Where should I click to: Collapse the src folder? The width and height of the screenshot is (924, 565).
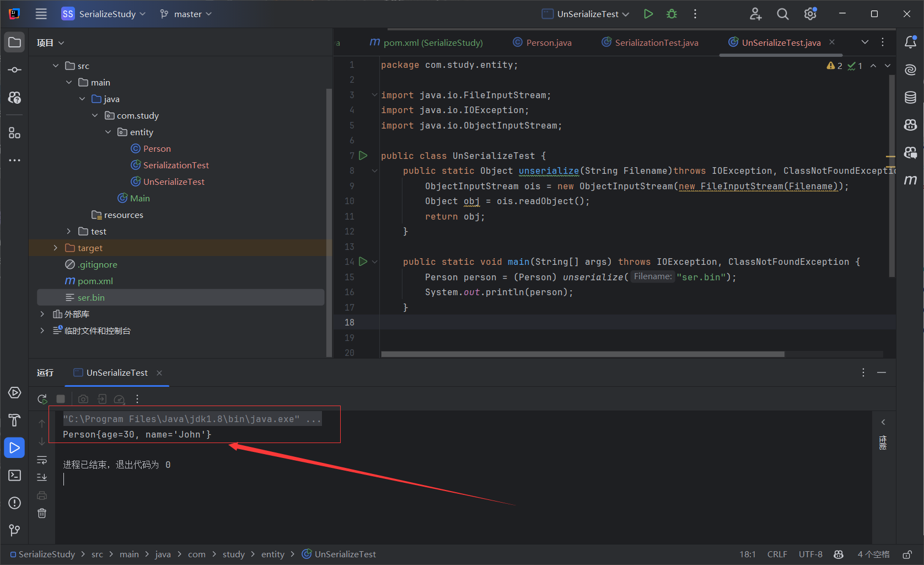point(56,66)
